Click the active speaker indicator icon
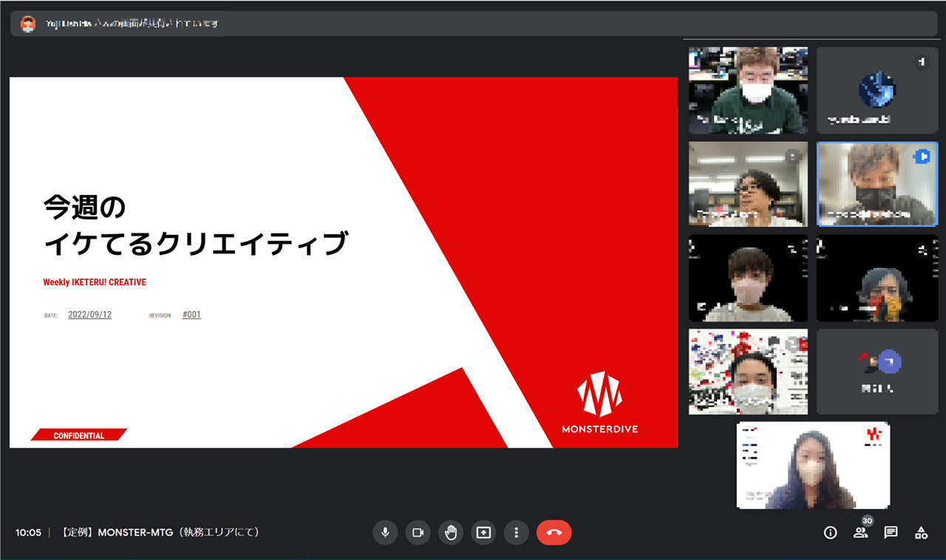The height and width of the screenshot is (560, 946). (x=921, y=157)
